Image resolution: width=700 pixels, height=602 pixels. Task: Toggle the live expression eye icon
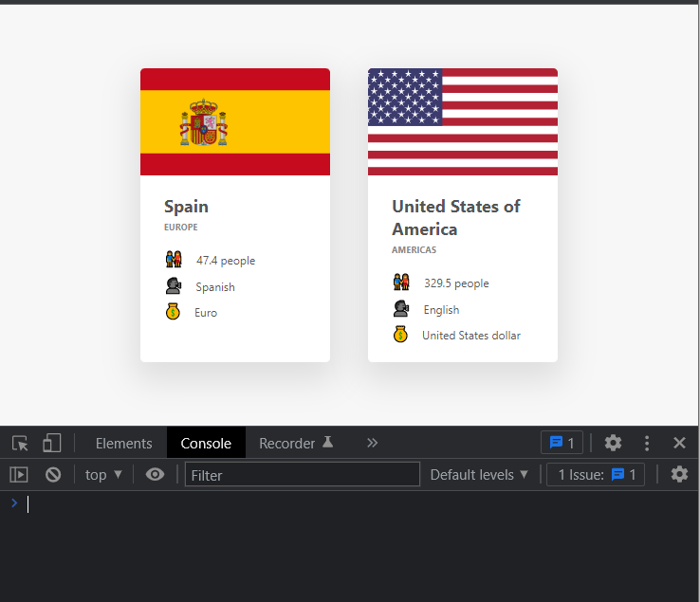click(x=155, y=474)
